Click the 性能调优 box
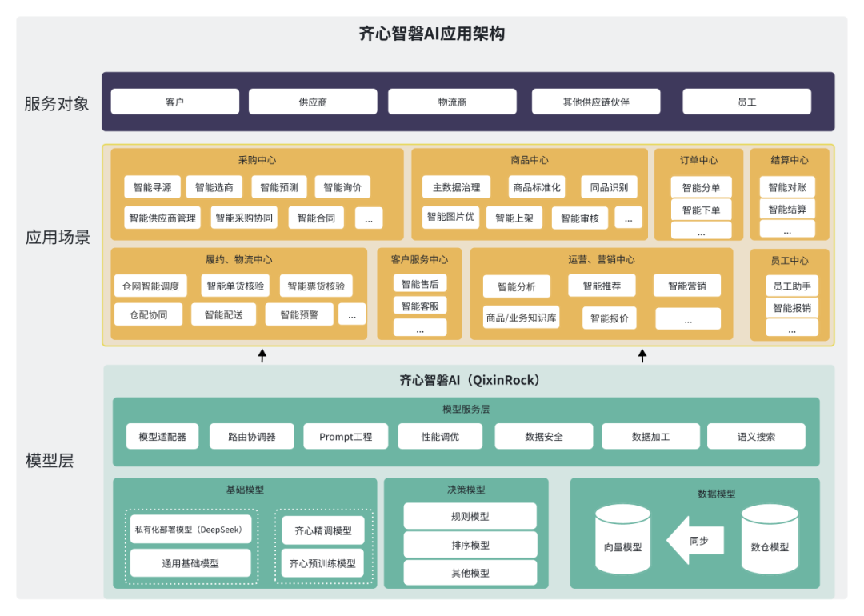The image size is (864, 616). click(440, 436)
